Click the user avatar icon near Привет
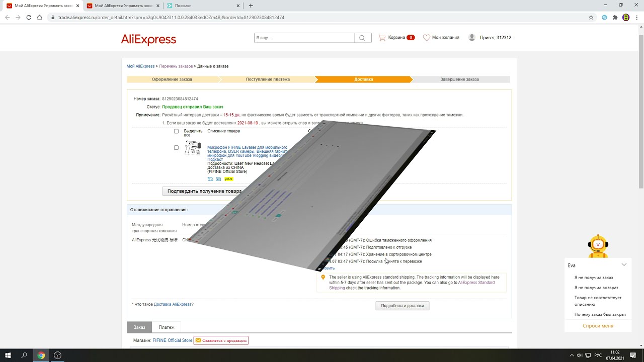The image size is (644, 362). click(472, 38)
